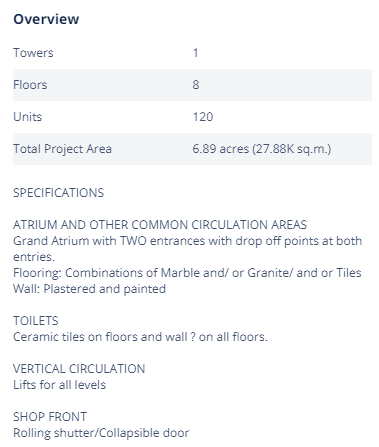379x447 pixels.
Task: Click the Overview heading
Action: point(46,19)
